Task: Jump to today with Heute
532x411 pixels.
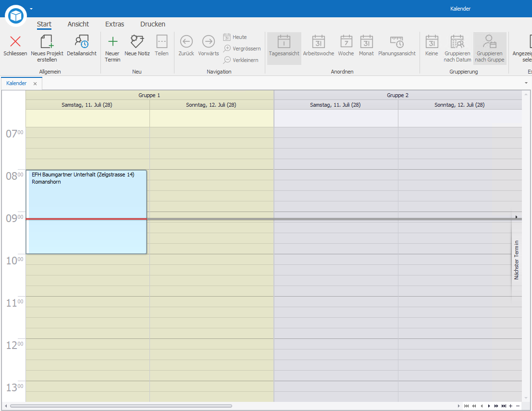Action: 235,37
